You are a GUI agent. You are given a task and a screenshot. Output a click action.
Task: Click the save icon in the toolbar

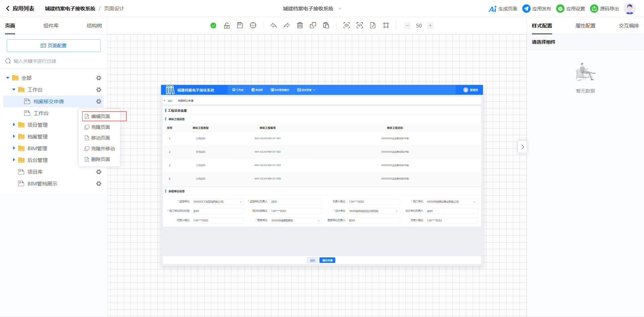click(x=240, y=25)
